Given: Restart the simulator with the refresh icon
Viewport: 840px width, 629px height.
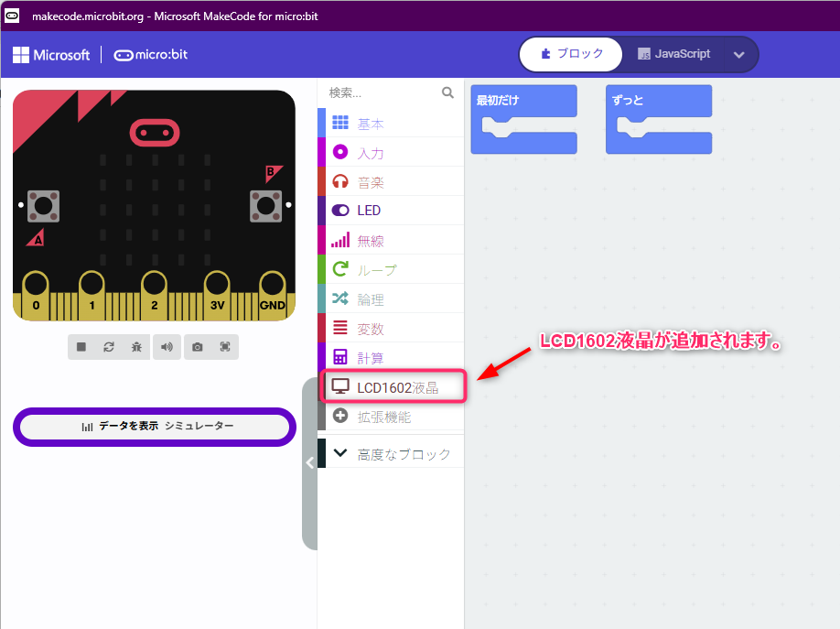Looking at the screenshot, I should pyautogui.click(x=109, y=347).
